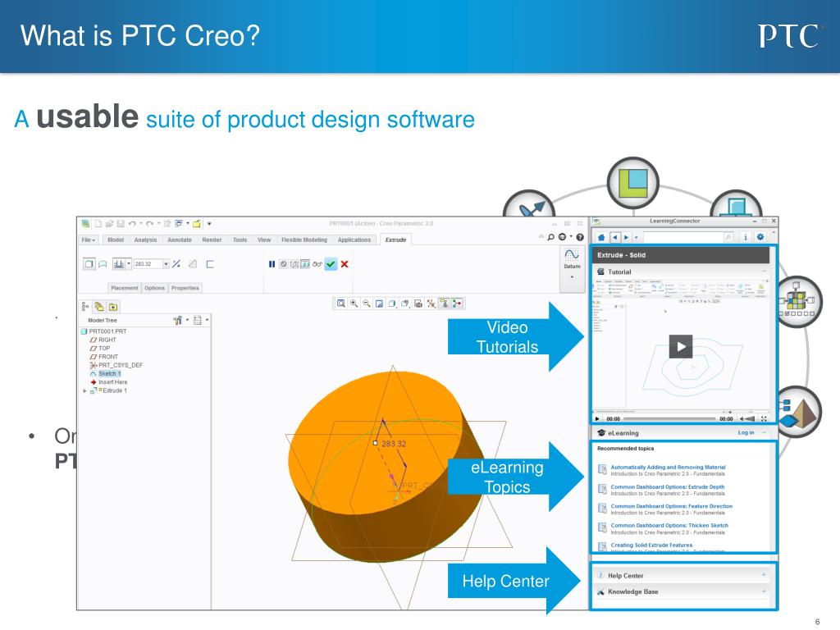The image size is (840, 630).
Task: Click the Zoom In icon in graphics toolbar
Action: click(354, 304)
